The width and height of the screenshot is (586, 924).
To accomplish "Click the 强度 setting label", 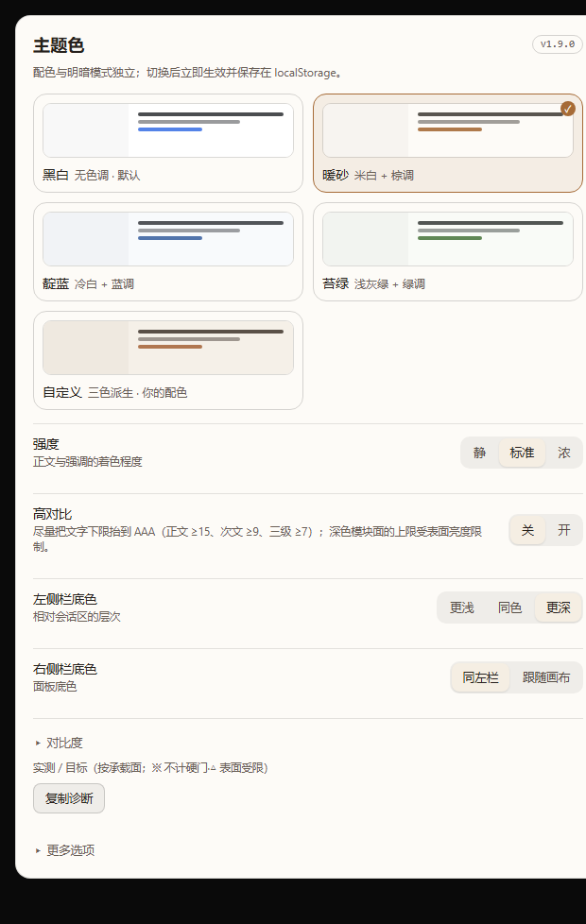I will coord(46,444).
